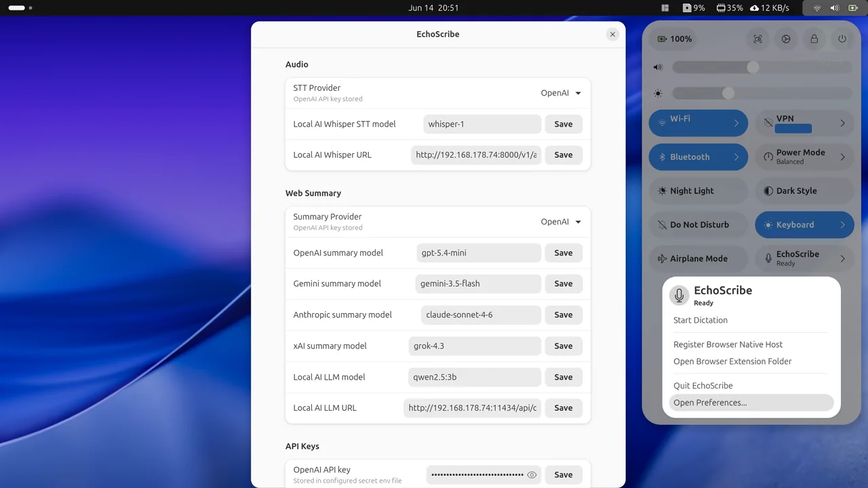This screenshot has height=488, width=868.
Task: Enable Airplane Mode
Action: pos(698,258)
